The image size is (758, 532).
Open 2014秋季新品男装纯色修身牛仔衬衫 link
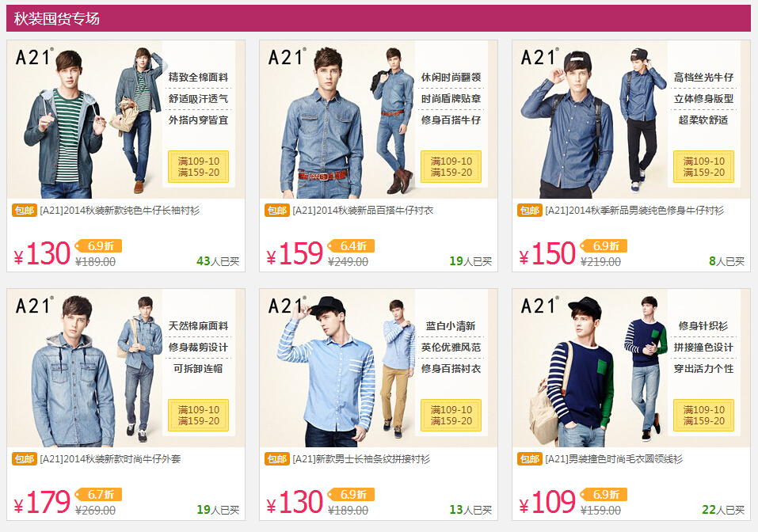(634, 211)
